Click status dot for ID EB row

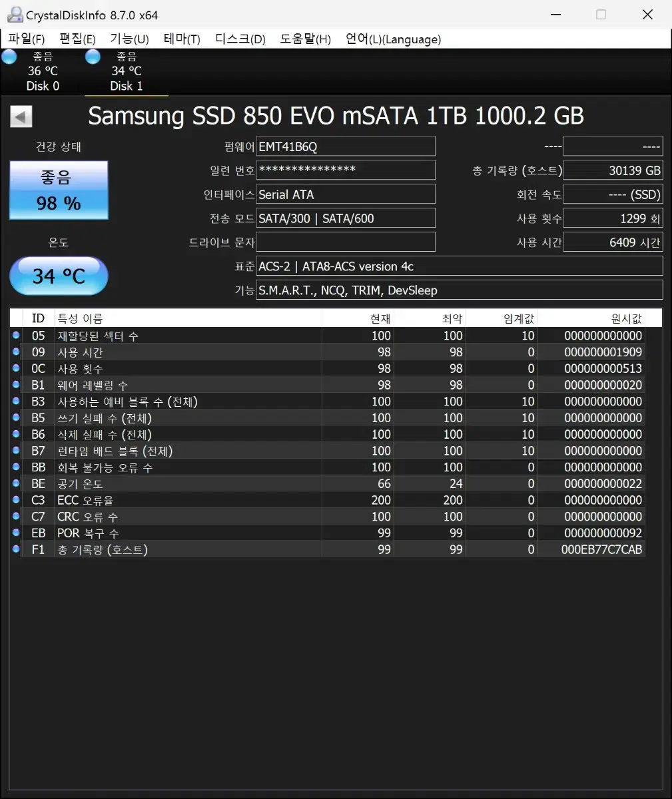[x=16, y=533]
